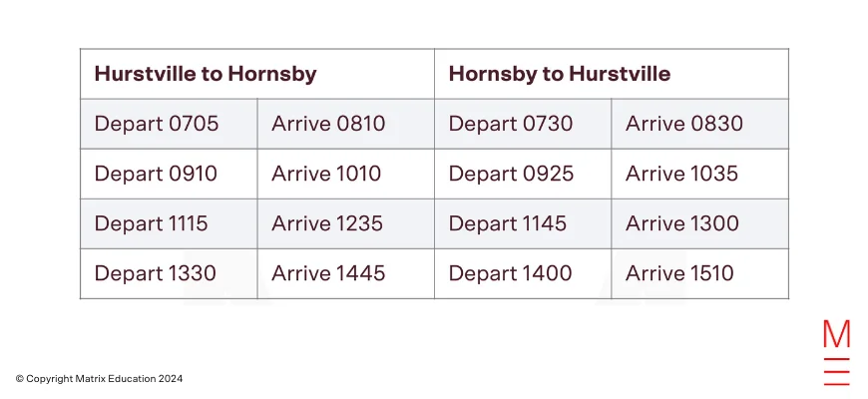Viewport: 868px width, 399px height.
Task: Select the Arrive 1035 cell
Action: point(700,174)
